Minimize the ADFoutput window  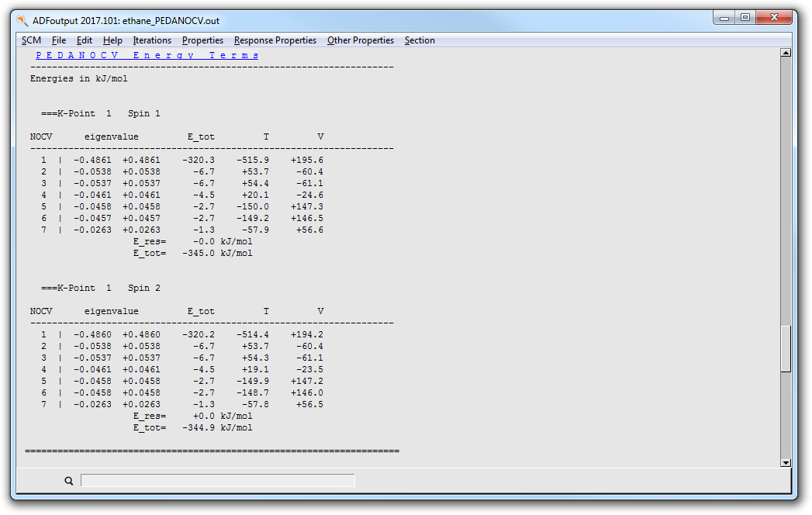[724, 18]
